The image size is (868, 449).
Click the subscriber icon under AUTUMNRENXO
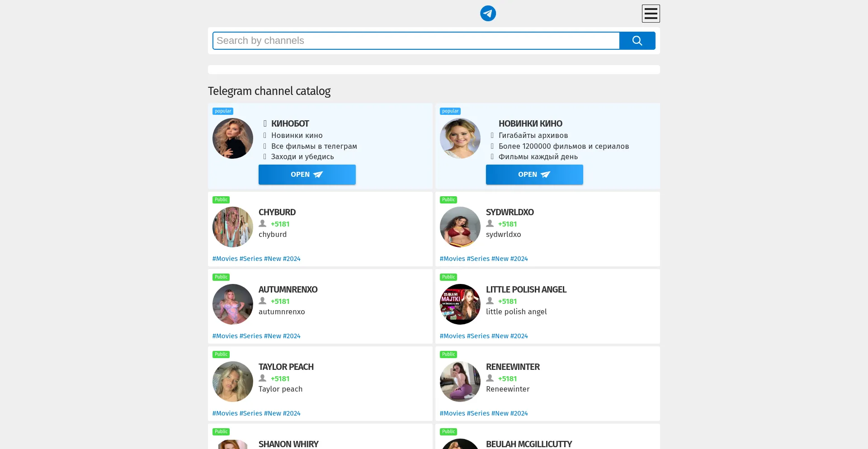coord(262,301)
